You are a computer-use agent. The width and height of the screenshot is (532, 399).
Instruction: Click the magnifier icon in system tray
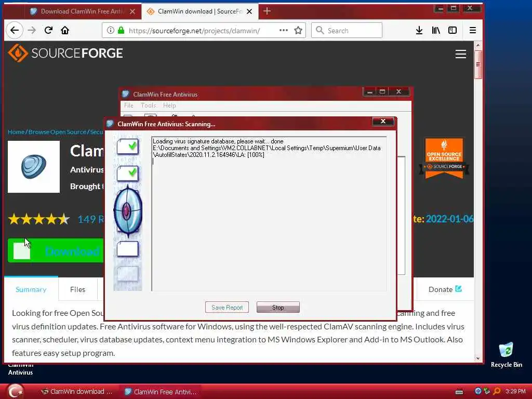tap(497, 391)
